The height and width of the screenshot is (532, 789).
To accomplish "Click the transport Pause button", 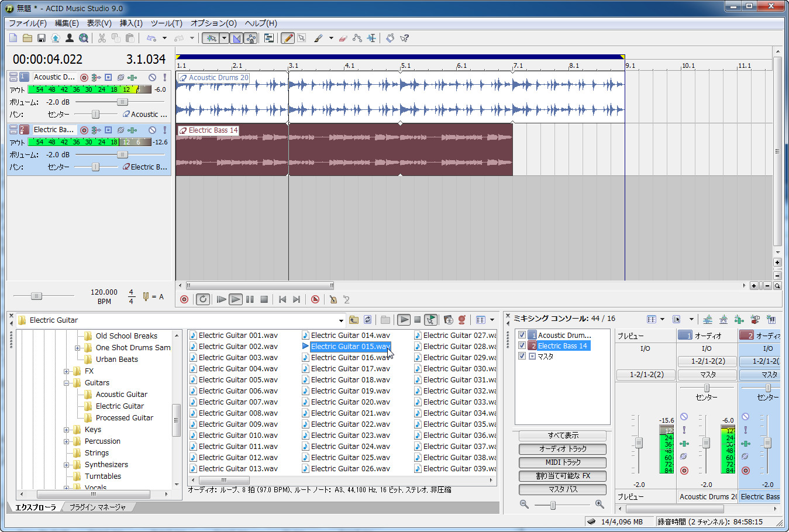I will click(250, 299).
